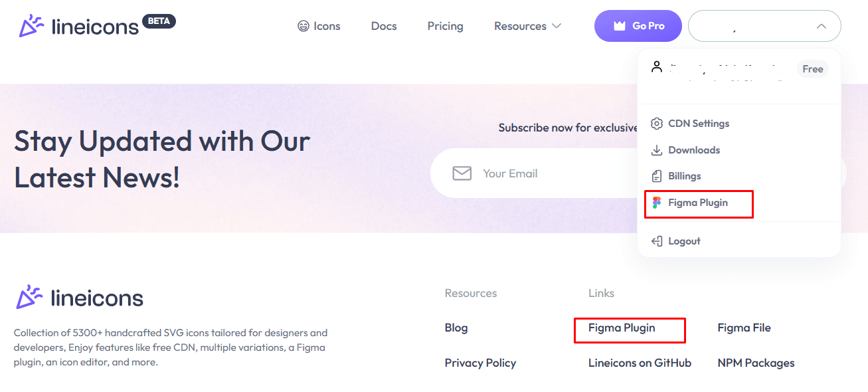This screenshot has width=868, height=392.
Task: Open the Pricing nav item
Action: pyautogui.click(x=446, y=26)
